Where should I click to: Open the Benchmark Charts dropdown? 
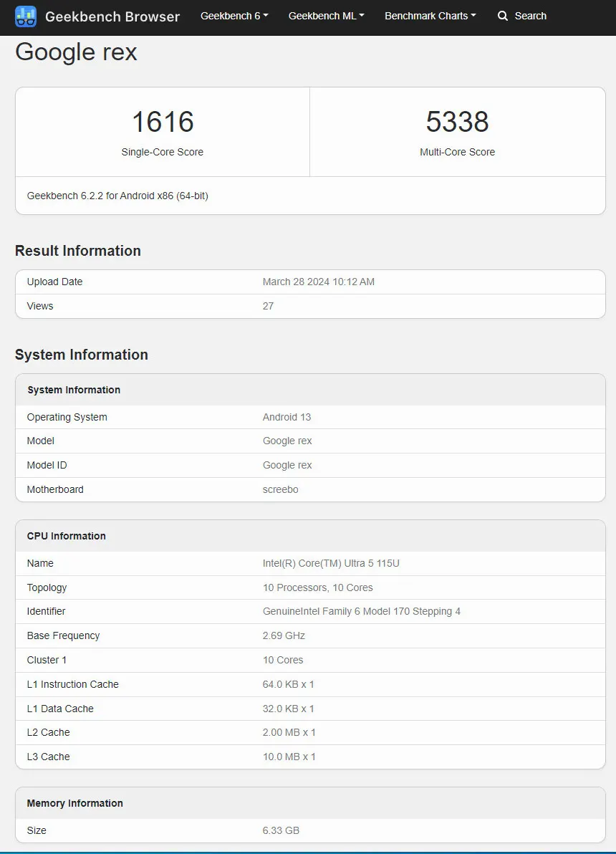430,16
